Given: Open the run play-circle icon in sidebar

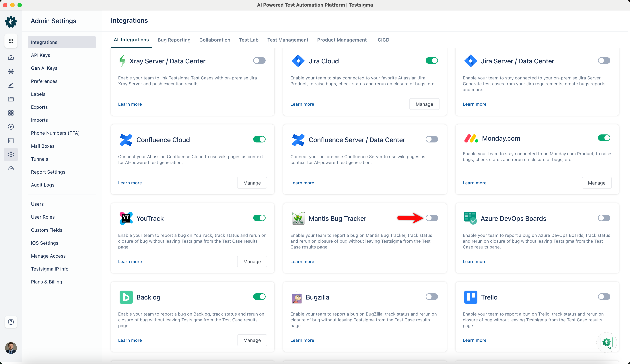Looking at the screenshot, I should click(11, 127).
